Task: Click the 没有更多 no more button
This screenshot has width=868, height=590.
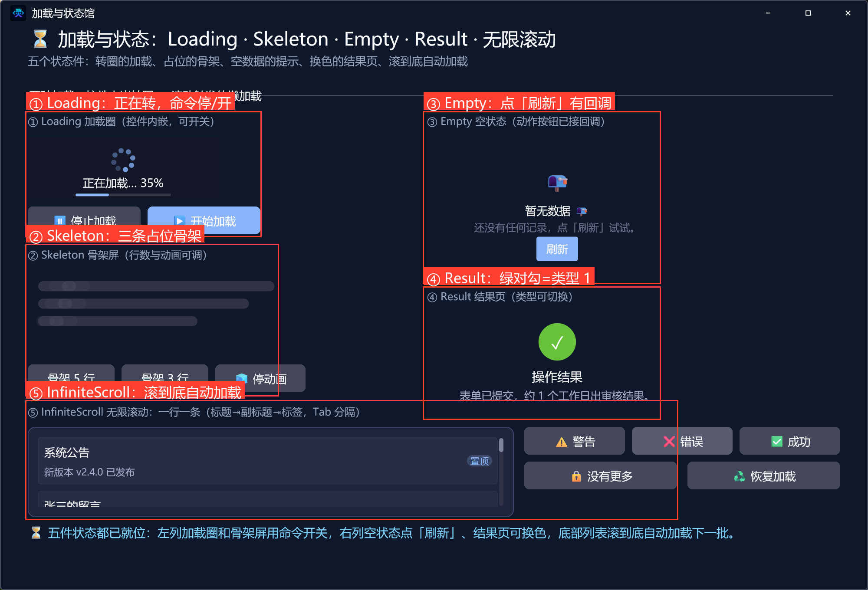Action: click(x=601, y=476)
